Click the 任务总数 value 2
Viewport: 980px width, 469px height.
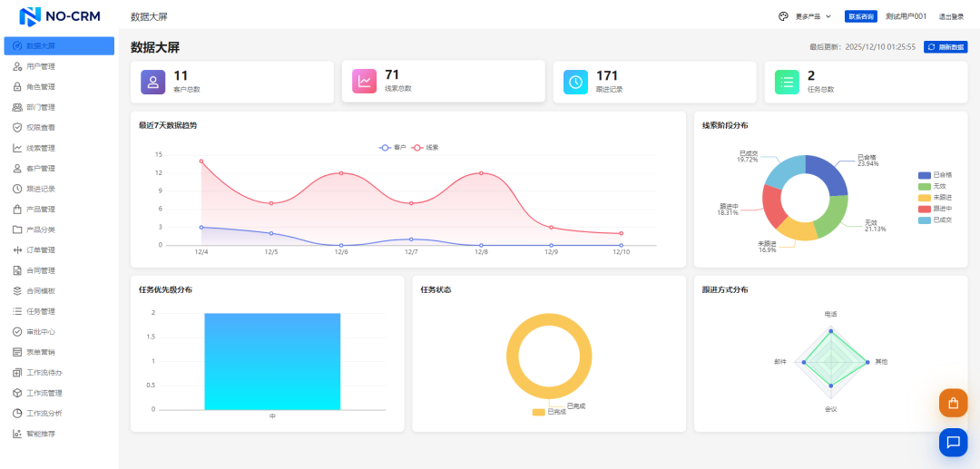pyautogui.click(x=811, y=75)
